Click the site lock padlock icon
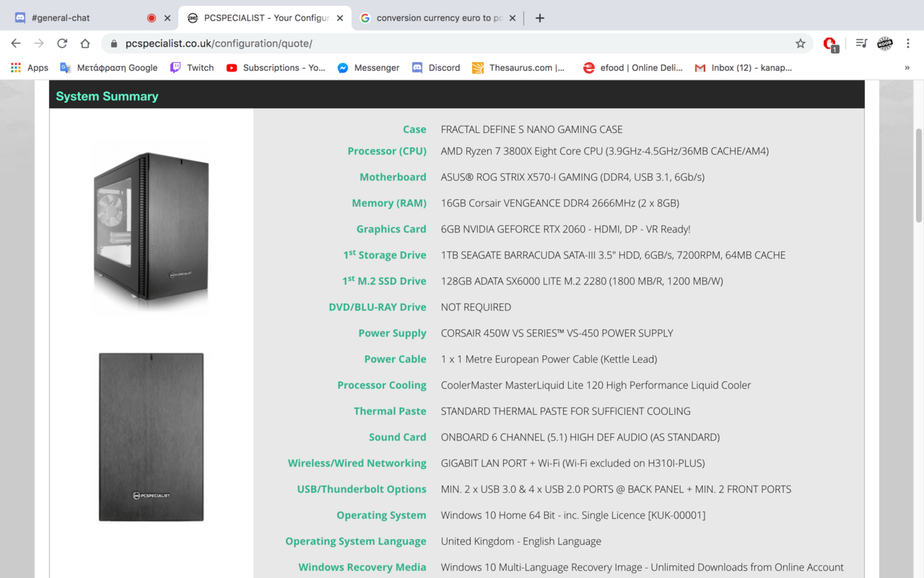924x578 pixels. coord(114,43)
